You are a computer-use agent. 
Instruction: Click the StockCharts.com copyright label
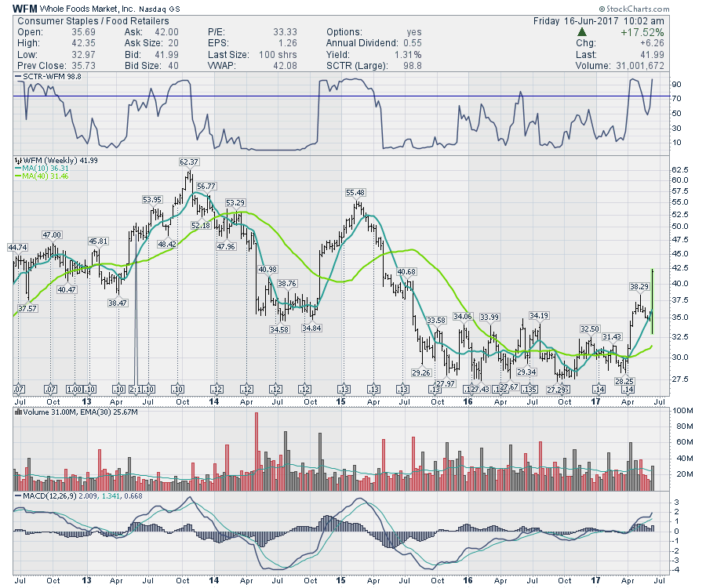click(x=634, y=9)
